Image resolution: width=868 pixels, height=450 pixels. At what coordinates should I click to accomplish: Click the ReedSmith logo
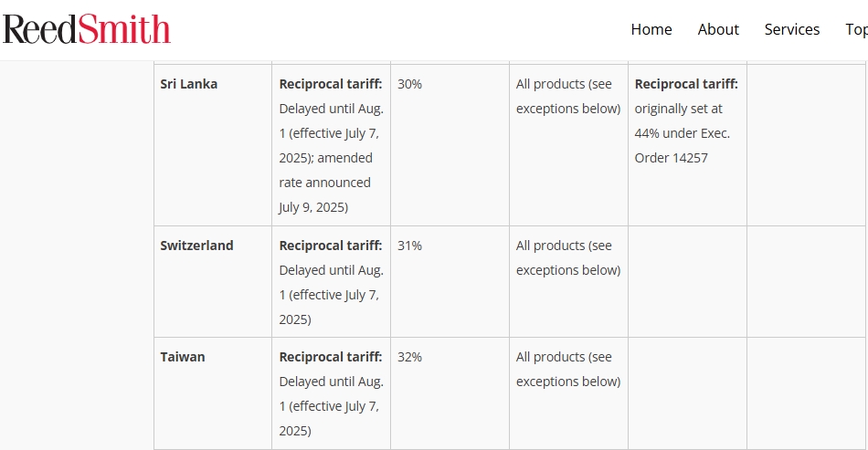pyautogui.click(x=87, y=29)
